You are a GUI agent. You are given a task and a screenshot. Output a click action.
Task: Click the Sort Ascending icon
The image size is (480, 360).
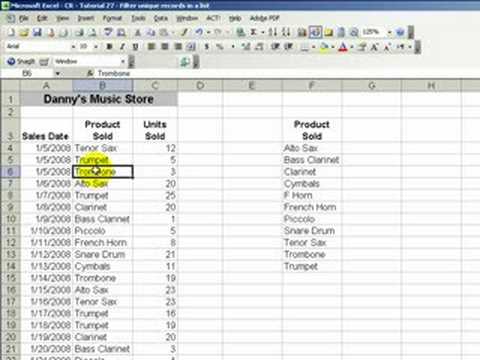coord(272,32)
